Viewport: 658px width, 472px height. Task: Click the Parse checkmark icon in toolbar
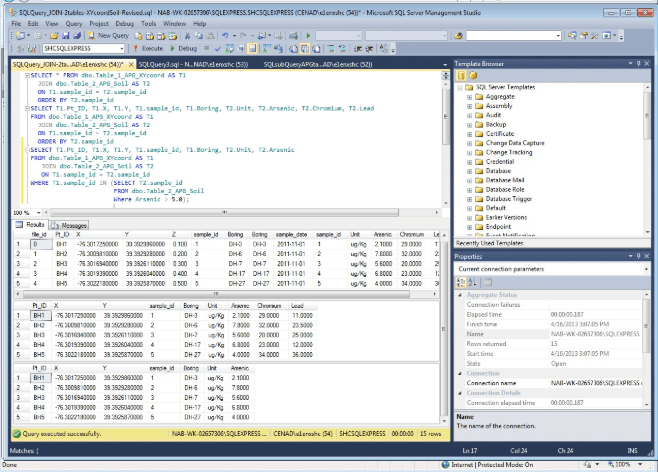(219, 47)
